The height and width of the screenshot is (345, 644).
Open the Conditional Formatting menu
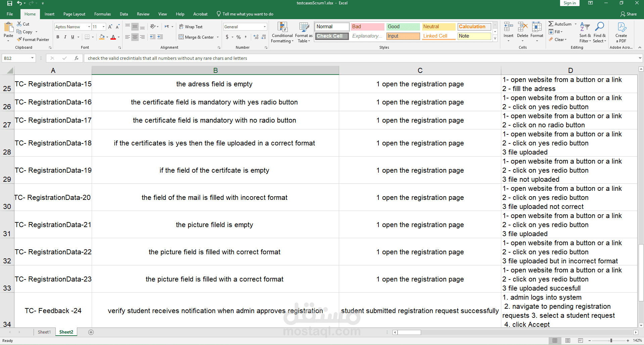click(x=282, y=33)
